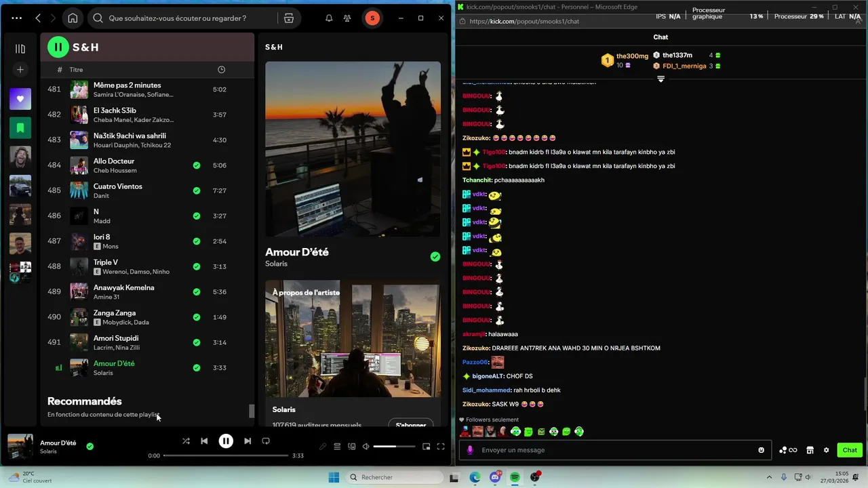This screenshot has width=868, height=488.
Task: Open Liked Songs in sidebar
Action: pyautogui.click(x=20, y=99)
